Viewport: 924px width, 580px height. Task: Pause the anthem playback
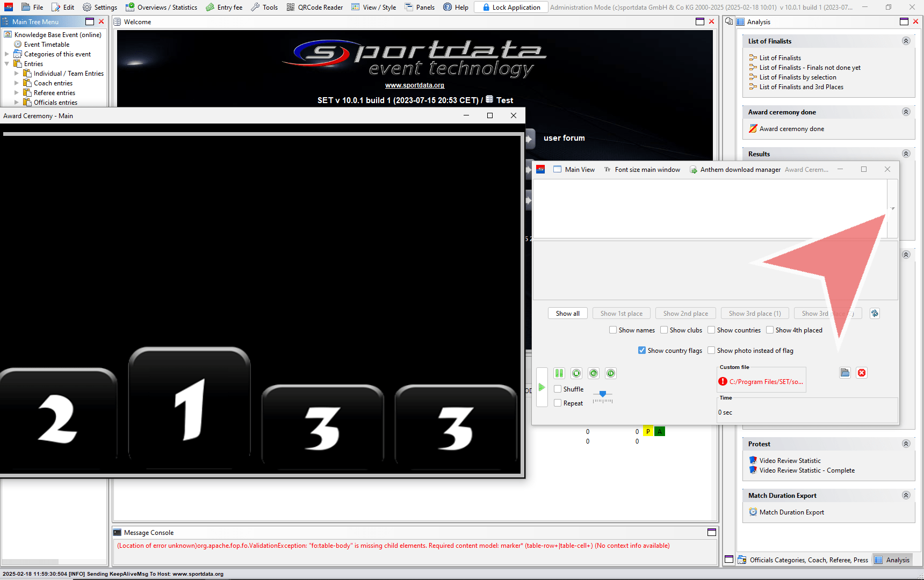click(559, 373)
